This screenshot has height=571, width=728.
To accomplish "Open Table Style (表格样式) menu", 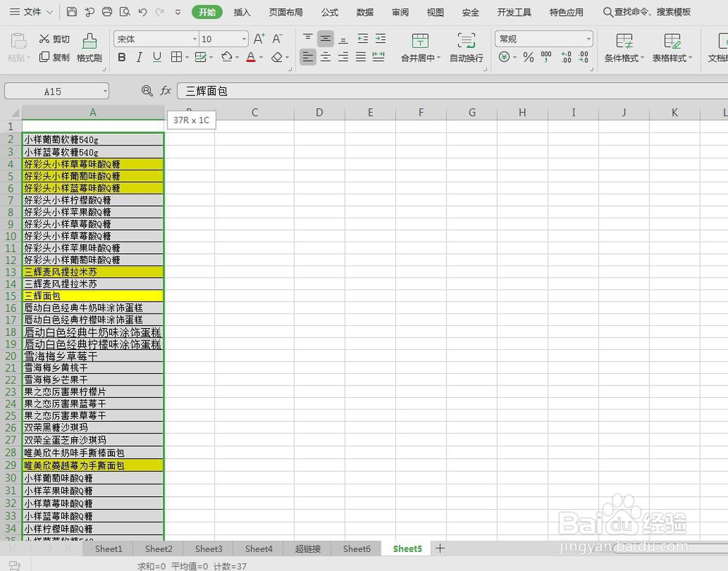I will [672, 48].
